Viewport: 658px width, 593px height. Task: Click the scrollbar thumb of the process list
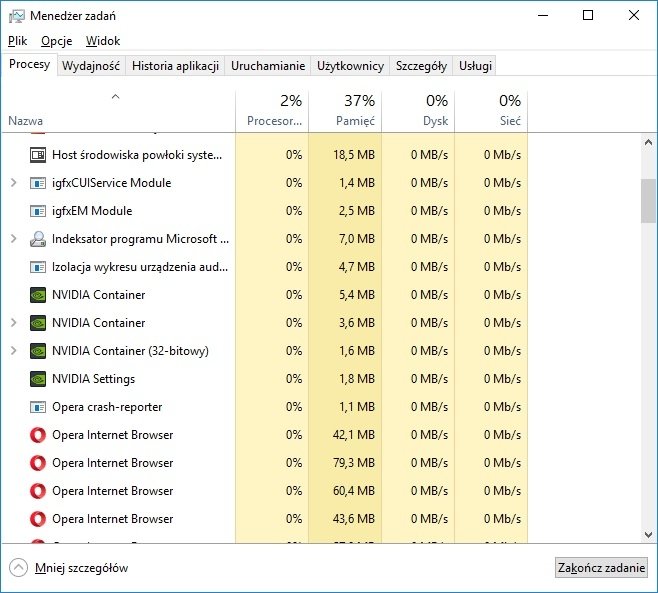pos(648,201)
